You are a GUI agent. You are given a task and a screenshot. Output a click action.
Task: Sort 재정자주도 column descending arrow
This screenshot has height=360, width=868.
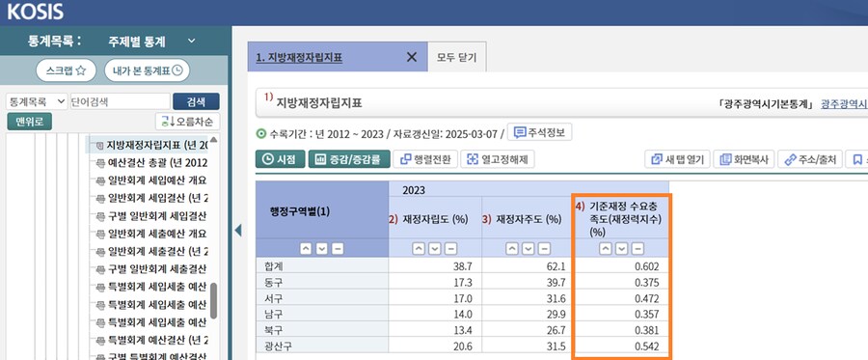(529, 249)
